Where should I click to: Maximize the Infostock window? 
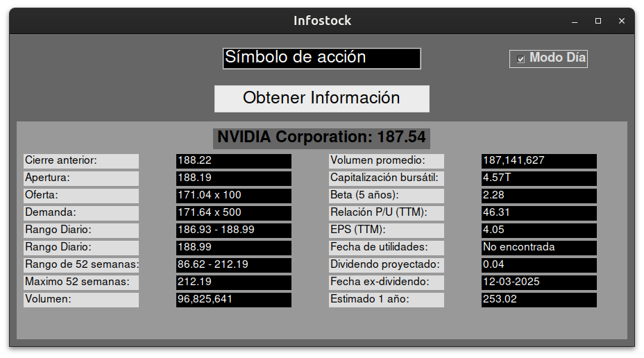598,21
